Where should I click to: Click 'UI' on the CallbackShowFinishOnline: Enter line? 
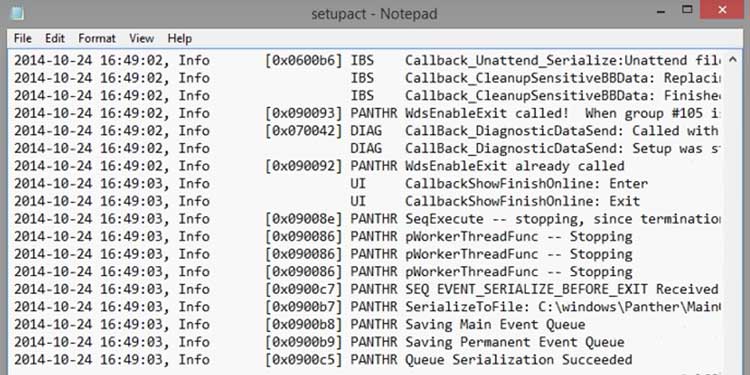click(358, 184)
